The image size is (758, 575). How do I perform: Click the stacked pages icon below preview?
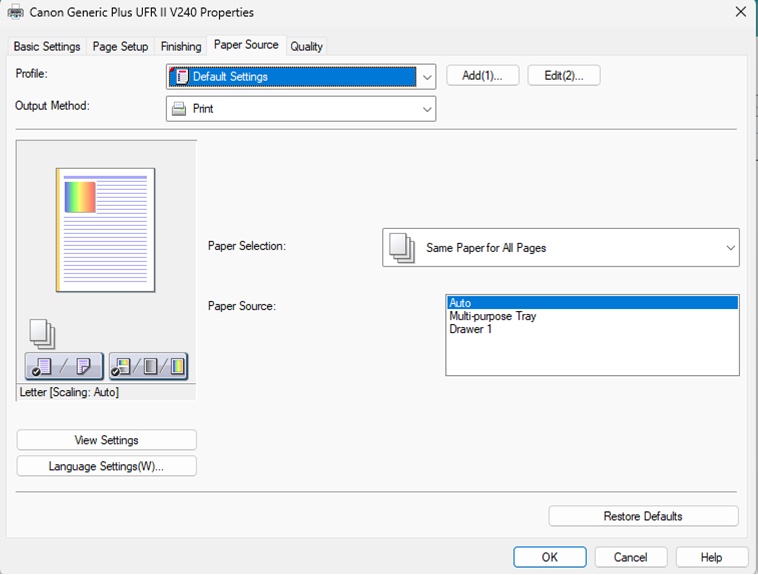(43, 334)
